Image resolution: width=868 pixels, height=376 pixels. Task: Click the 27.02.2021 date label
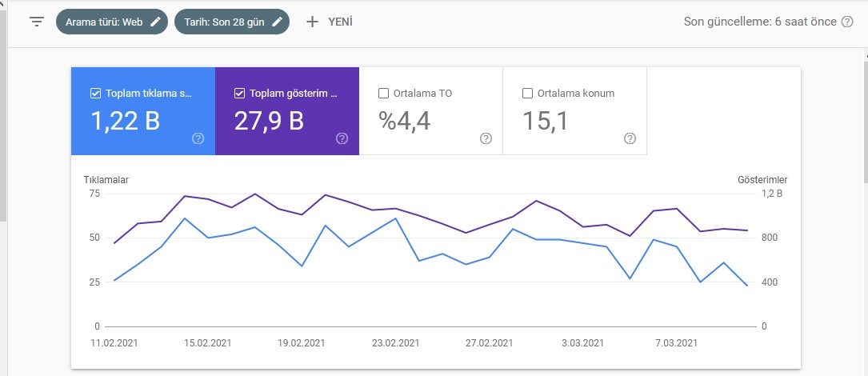(489, 342)
